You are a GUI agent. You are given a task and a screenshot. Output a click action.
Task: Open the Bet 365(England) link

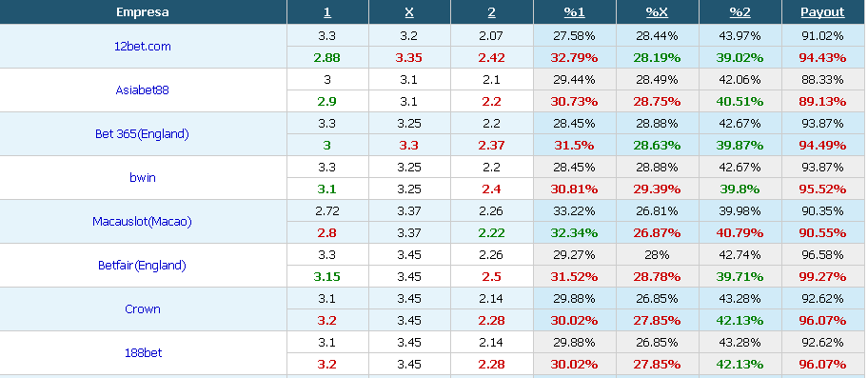pos(142,134)
